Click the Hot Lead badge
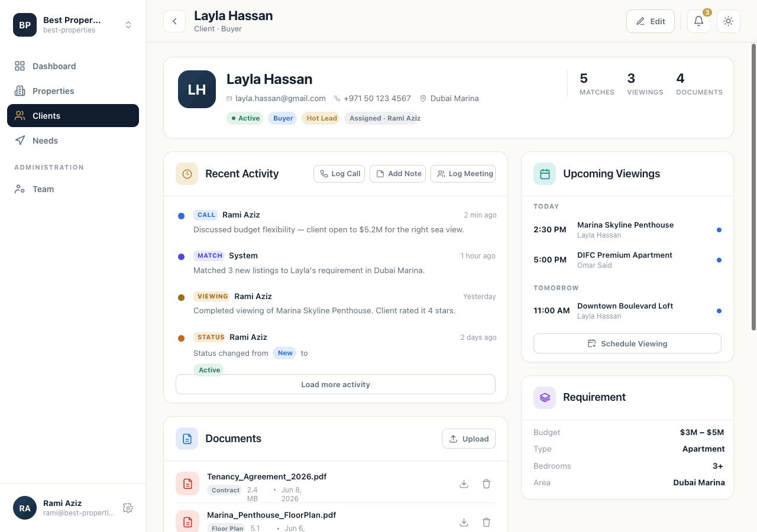The image size is (757, 532). tap(321, 118)
